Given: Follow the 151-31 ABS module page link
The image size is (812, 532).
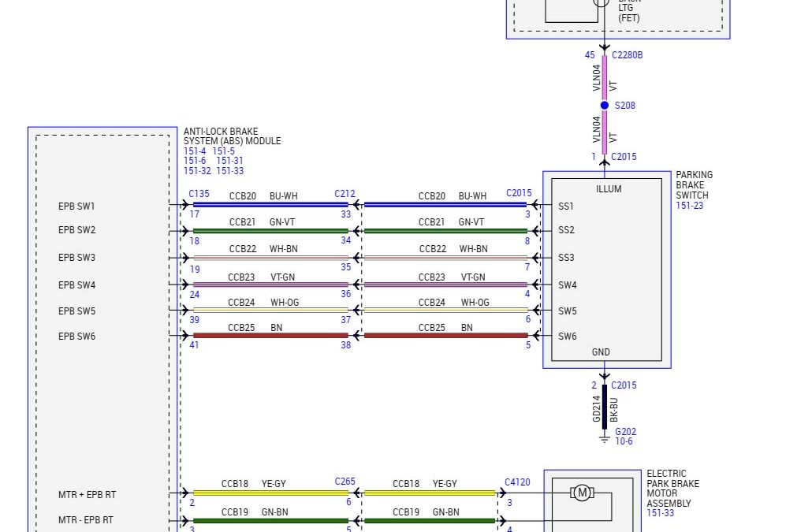Looking at the screenshot, I should 230,161.
